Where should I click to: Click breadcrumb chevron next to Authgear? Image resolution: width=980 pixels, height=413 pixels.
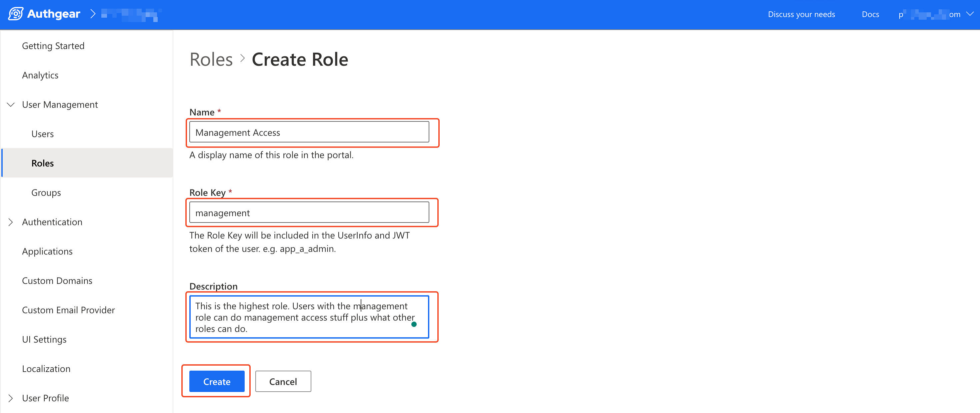point(93,14)
